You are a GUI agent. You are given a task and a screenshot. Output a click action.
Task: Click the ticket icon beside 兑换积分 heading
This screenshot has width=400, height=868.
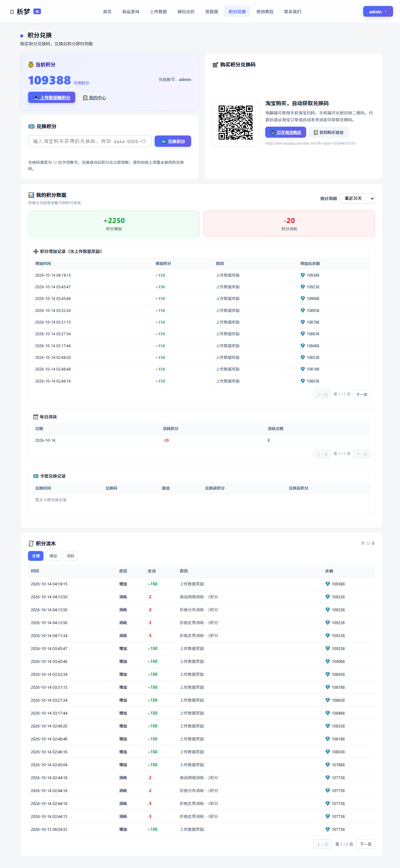click(31, 126)
